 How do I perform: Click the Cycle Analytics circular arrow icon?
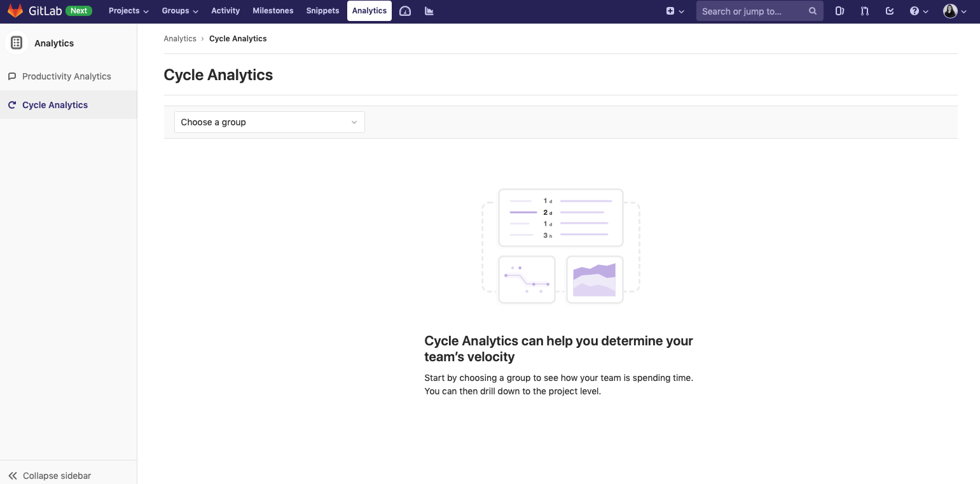(x=11, y=104)
